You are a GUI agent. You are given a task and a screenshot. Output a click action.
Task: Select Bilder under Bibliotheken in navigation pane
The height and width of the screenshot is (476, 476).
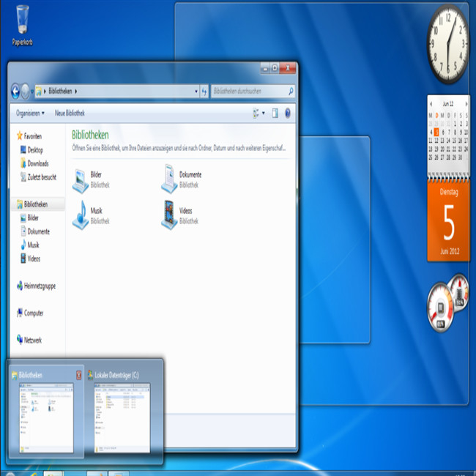point(29,217)
